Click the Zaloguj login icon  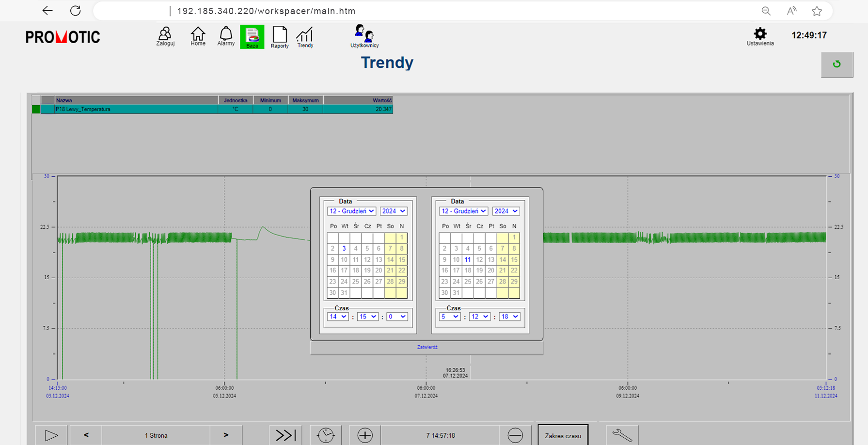165,36
